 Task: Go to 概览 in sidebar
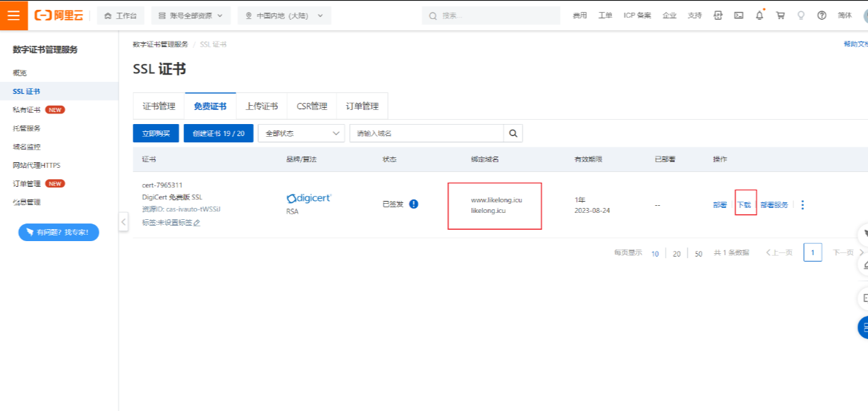pyautogui.click(x=20, y=73)
